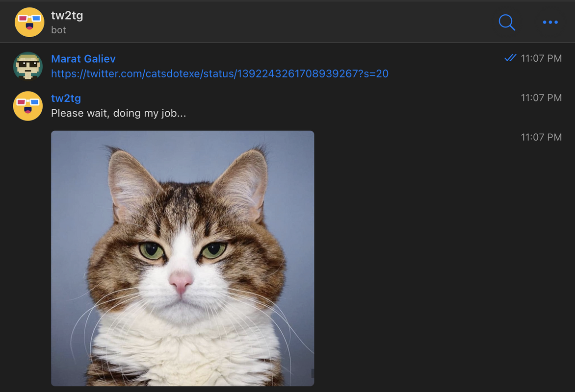Click the timestamp on Marat Galiev's message
This screenshot has height=392, width=575.
(541, 58)
